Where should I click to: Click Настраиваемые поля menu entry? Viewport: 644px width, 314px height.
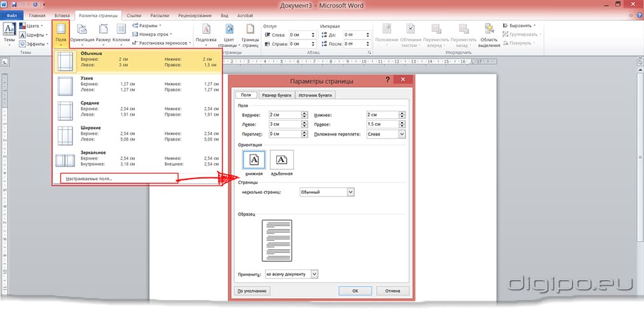coord(89,179)
